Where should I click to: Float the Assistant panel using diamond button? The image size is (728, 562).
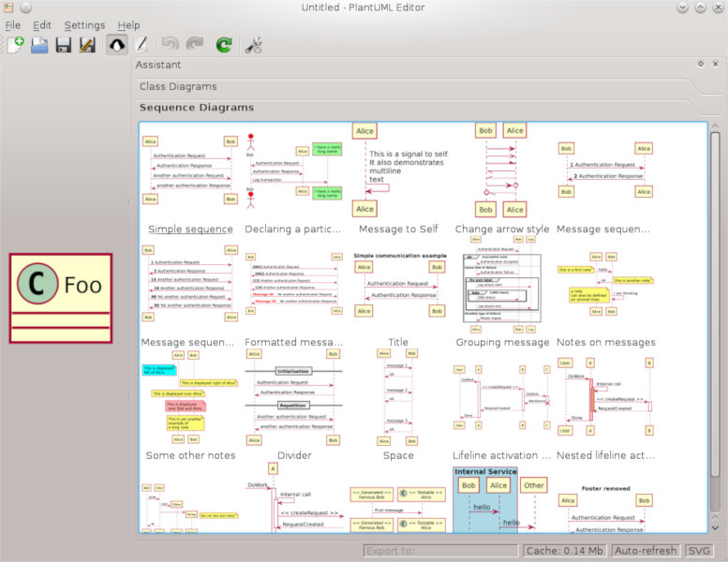pyautogui.click(x=700, y=64)
